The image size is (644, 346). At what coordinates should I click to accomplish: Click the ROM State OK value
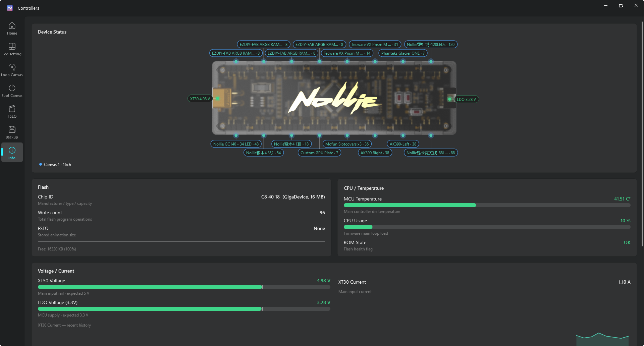tap(627, 243)
